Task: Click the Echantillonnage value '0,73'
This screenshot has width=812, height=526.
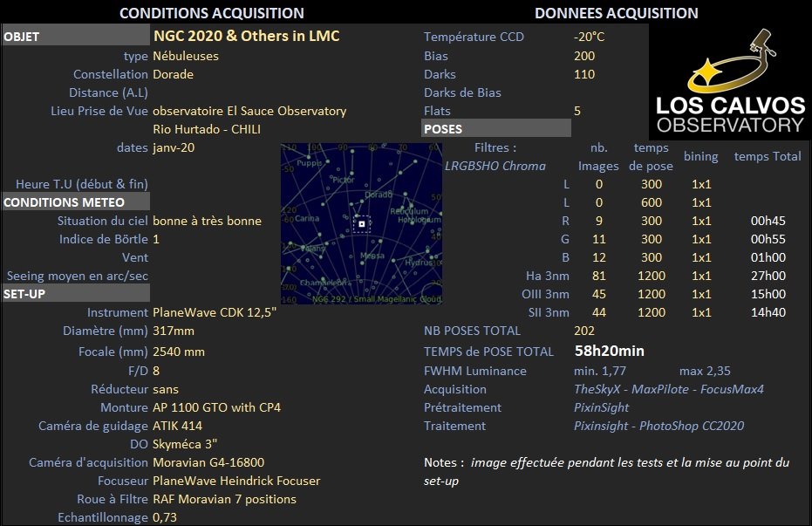Action: 165,517
